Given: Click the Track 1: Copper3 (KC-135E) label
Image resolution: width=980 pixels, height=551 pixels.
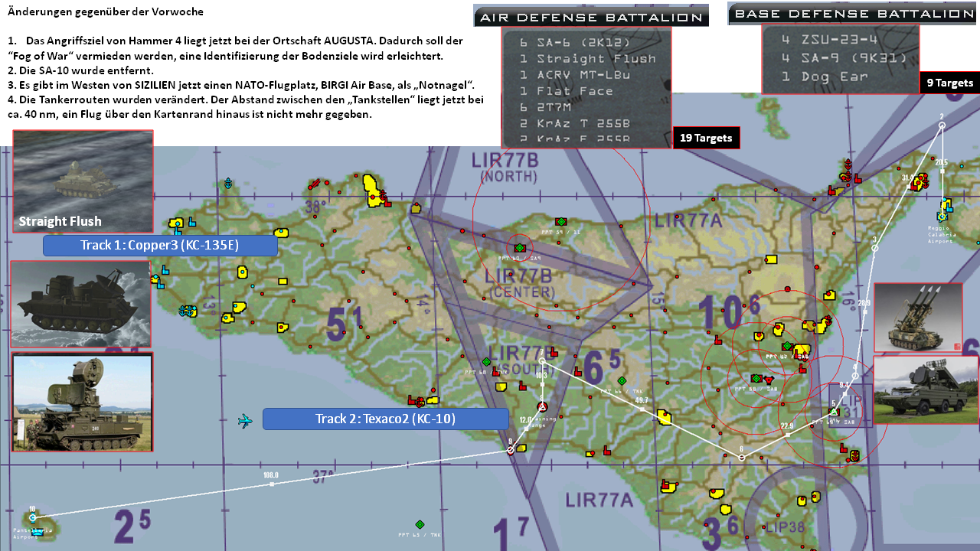Looking at the screenshot, I should point(160,246).
